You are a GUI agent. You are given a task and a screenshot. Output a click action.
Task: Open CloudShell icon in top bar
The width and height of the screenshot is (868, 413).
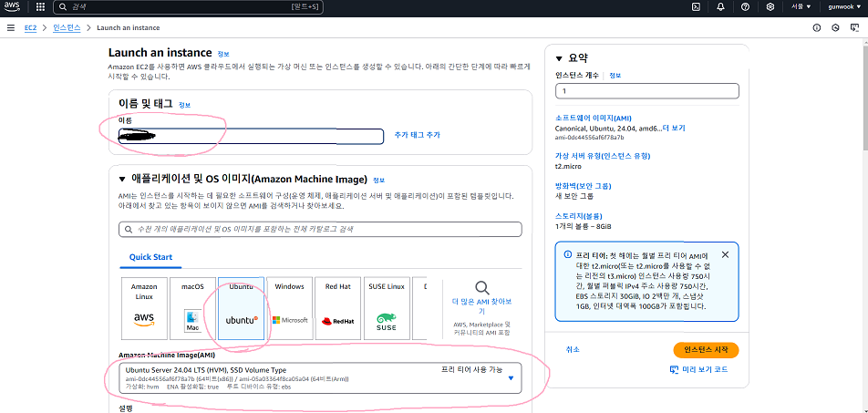(x=697, y=6)
